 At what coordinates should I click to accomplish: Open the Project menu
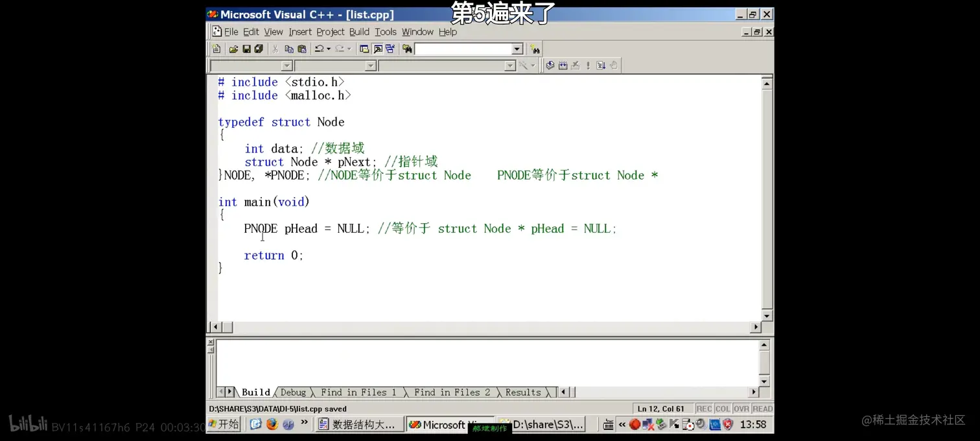(x=331, y=32)
